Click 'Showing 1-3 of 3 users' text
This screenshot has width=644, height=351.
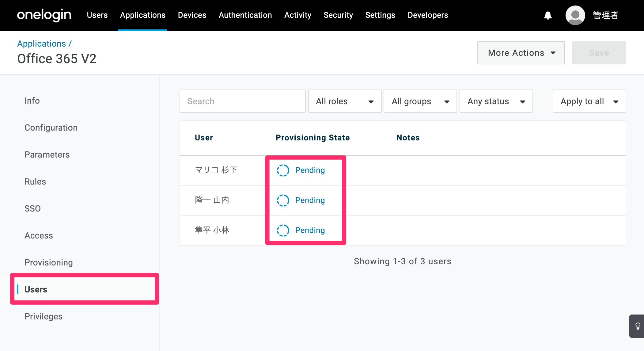point(403,261)
